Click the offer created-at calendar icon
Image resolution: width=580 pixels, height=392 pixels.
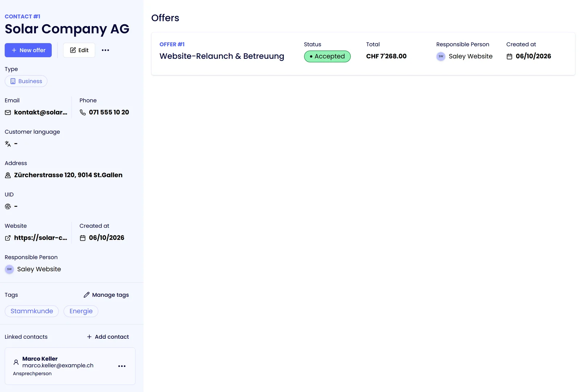pyautogui.click(x=509, y=57)
